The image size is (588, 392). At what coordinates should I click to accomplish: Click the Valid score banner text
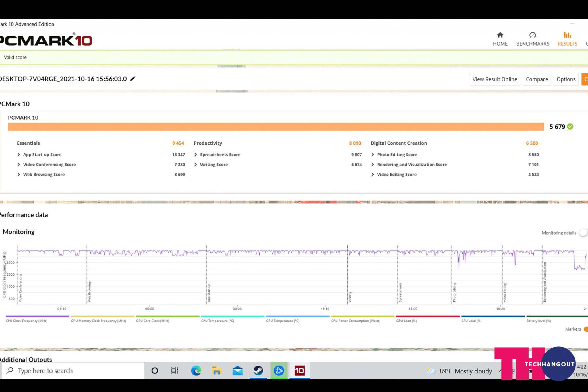pos(15,57)
